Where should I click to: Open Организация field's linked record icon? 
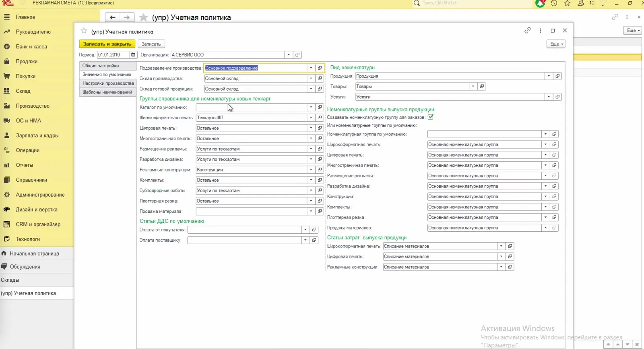pos(297,55)
